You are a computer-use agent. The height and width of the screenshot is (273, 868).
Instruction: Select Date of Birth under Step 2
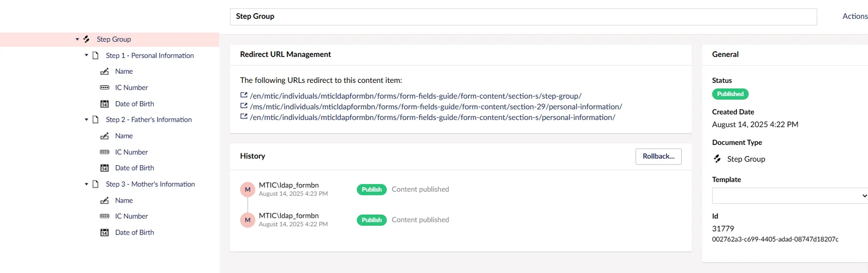pos(135,168)
